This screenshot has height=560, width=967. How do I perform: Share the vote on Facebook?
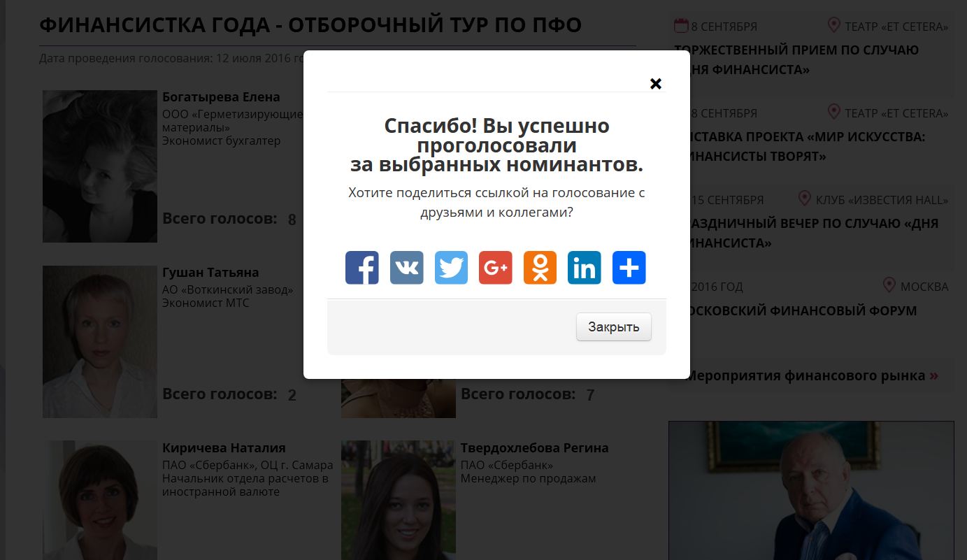(x=362, y=268)
